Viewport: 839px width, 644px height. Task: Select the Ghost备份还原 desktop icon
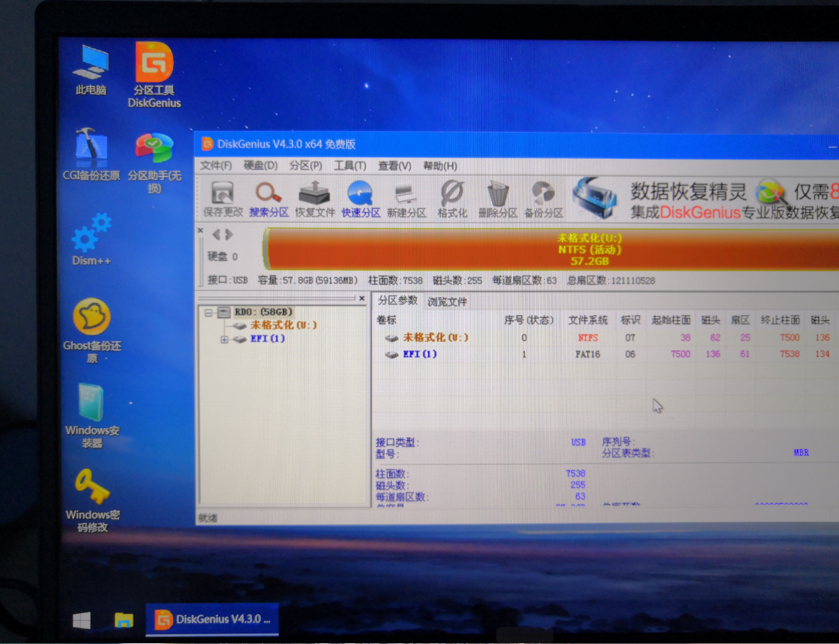pos(92,331)
